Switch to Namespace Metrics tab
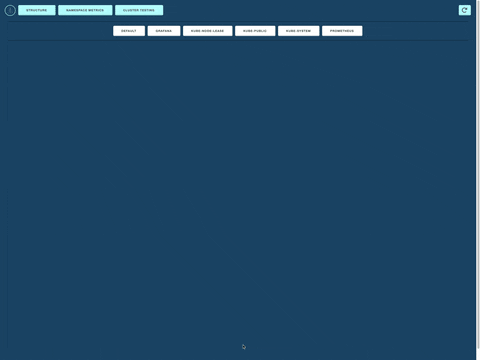The height and width of the screenshot is (360, 480). point(85,10)
